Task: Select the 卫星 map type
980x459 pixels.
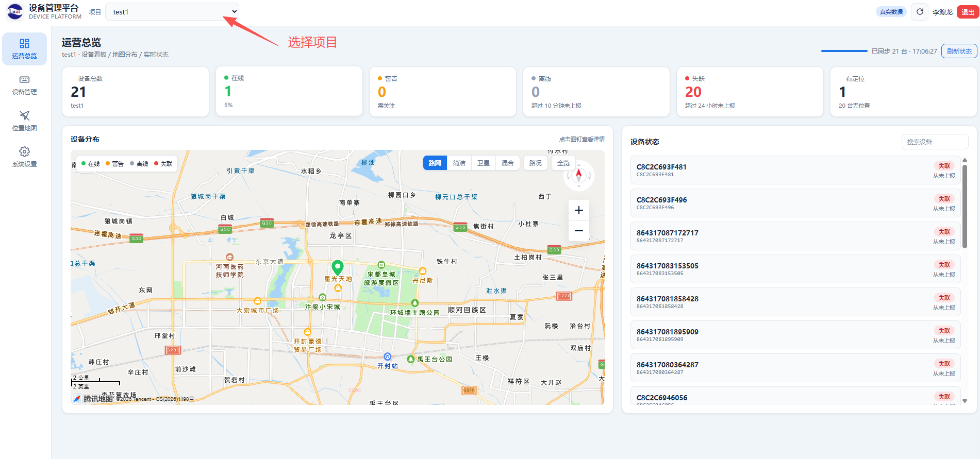Action: pos(484,163)
